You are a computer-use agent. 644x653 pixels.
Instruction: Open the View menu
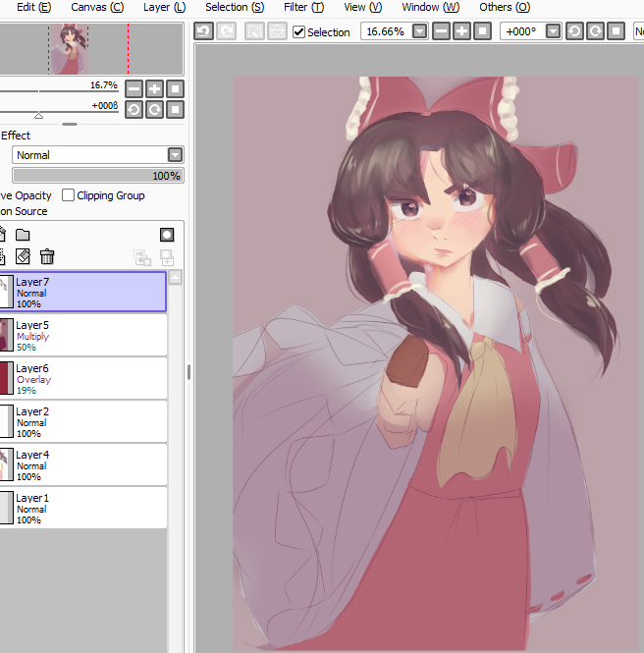point(363,7)
